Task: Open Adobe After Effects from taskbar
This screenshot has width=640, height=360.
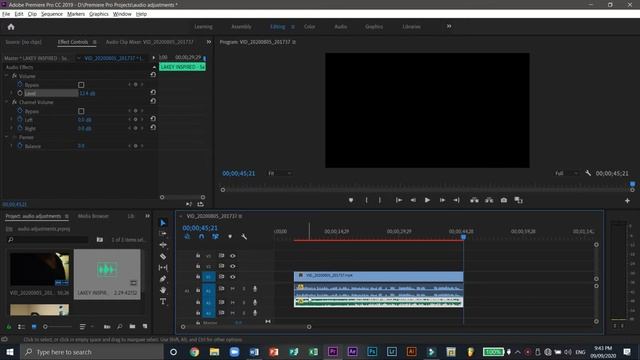Action: pyautogui.click(x=352, y=352)
